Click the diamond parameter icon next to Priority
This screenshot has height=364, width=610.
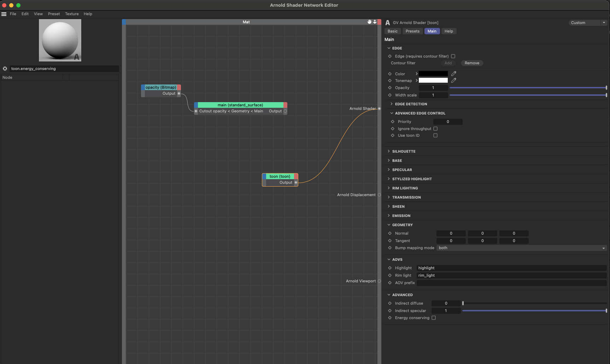[x=392, y=121]
